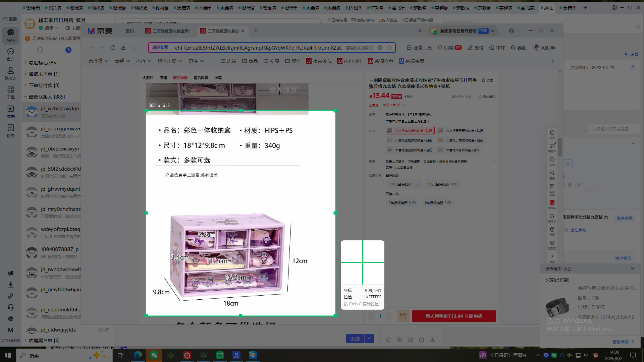Open the 越宏家居日用专营店 shop switcher dropdown

pos(463,31)
